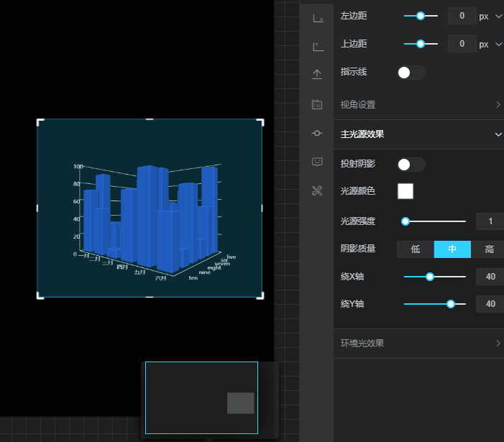Adjust the 上边距 slider handle

pos(421,44)
